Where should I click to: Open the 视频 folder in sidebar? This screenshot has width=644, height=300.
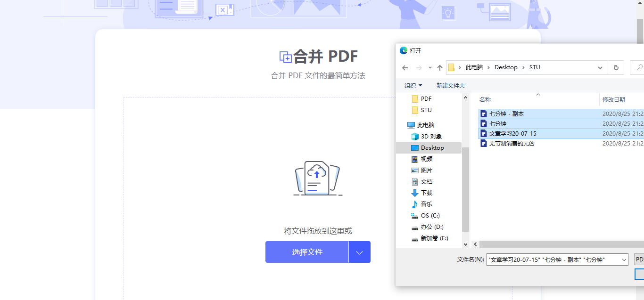pyautogui.click(x=426, y=159)
